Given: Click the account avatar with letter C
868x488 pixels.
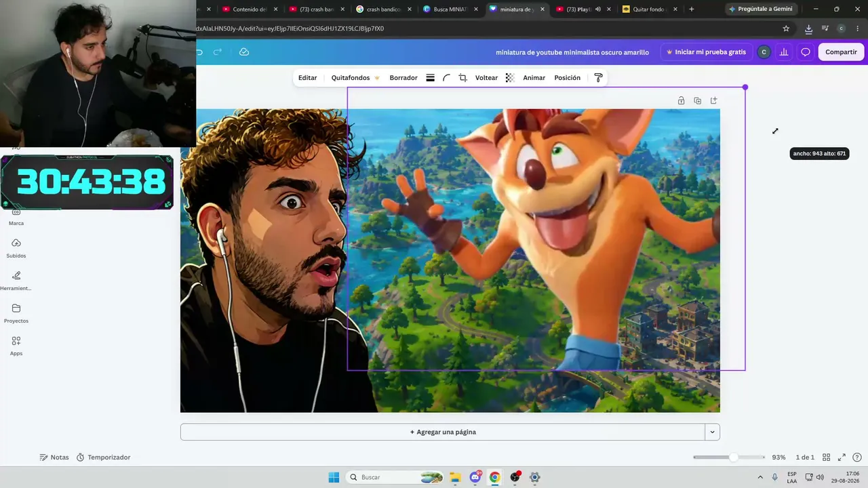Looking at the screenshot, I should click(764, 52).
